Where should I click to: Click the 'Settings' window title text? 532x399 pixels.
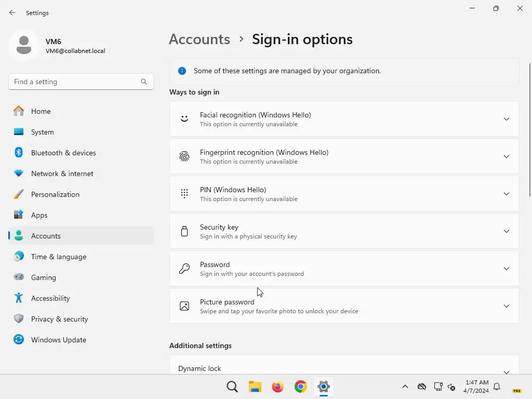point(37,13)
